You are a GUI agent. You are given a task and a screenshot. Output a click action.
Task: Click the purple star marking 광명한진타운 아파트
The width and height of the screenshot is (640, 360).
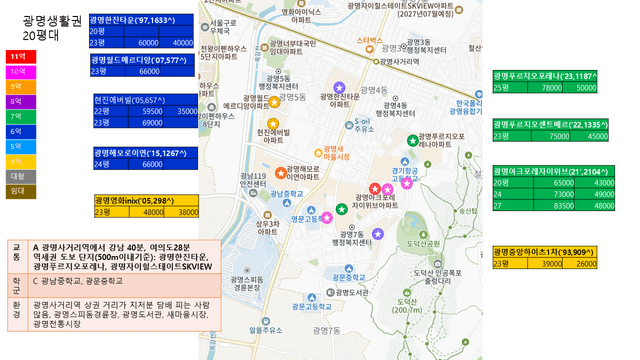pyautogui.click(x=339, y=87)
